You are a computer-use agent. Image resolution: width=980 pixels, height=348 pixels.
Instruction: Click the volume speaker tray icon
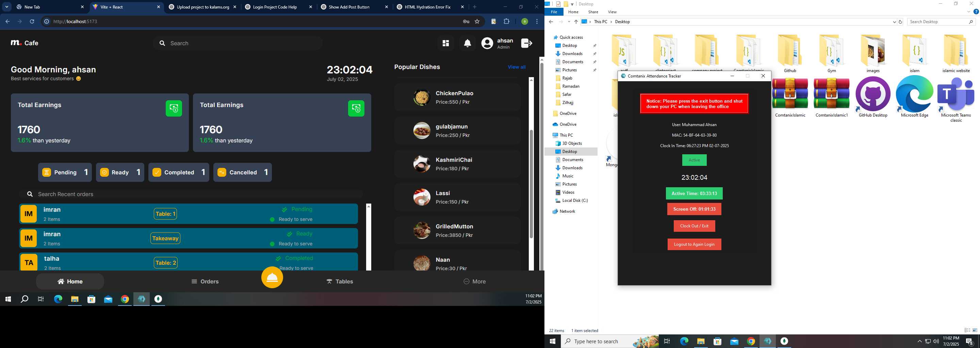click(936, 341)
